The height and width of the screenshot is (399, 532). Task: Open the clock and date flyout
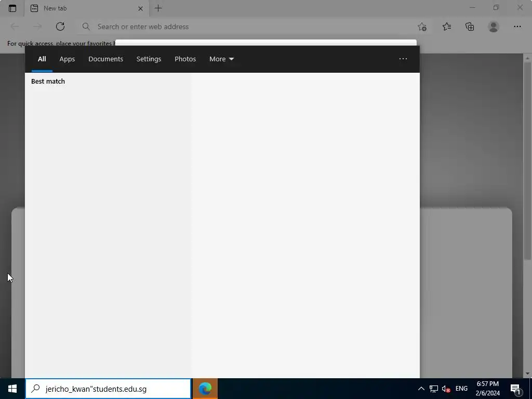(487, 389)
